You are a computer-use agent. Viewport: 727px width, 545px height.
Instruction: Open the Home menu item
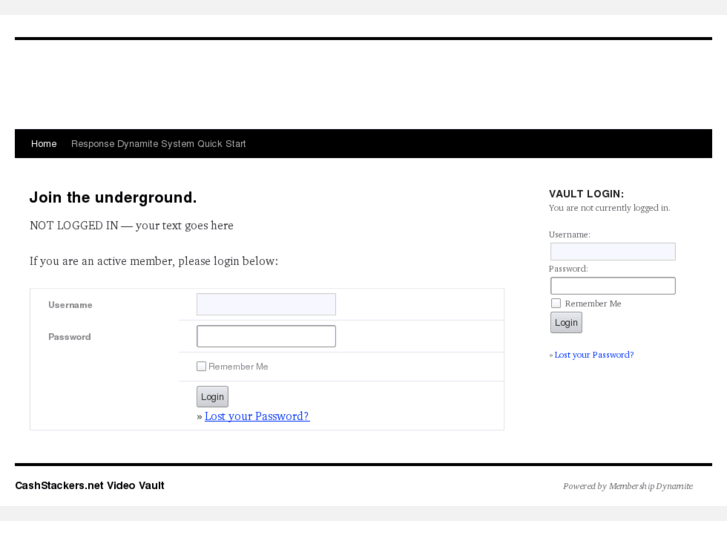44,144
